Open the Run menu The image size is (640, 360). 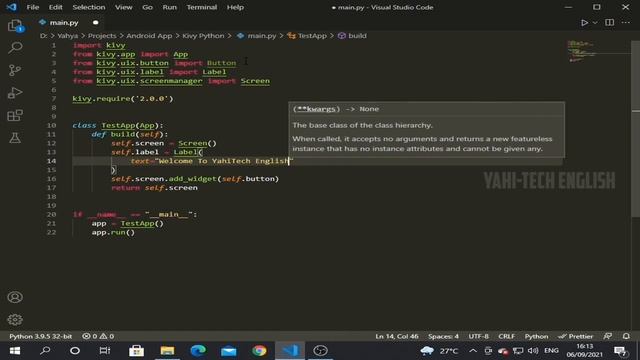point(169,7)
